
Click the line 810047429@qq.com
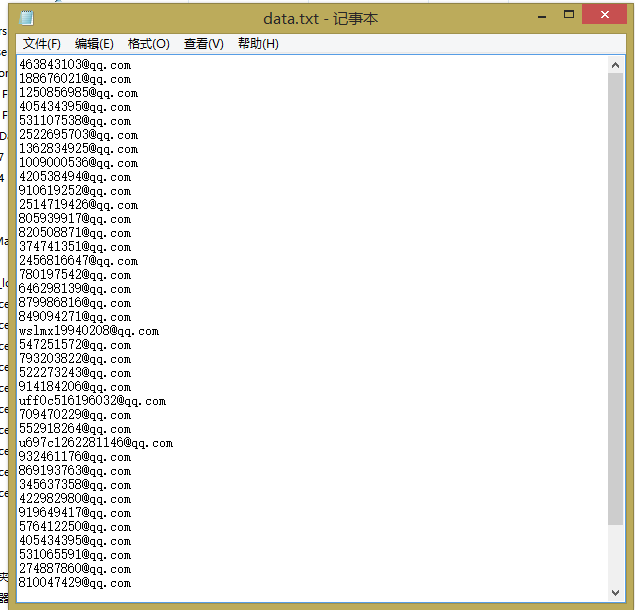tap(75, 583)
